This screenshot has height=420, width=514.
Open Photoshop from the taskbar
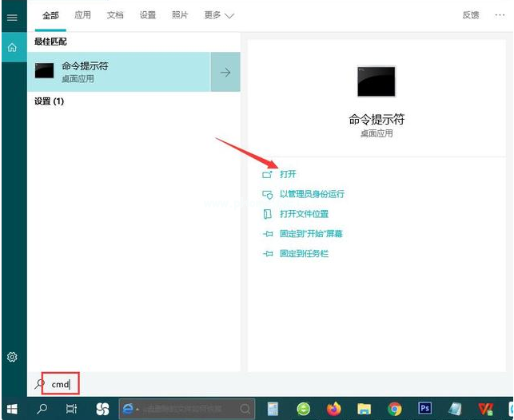424,409
